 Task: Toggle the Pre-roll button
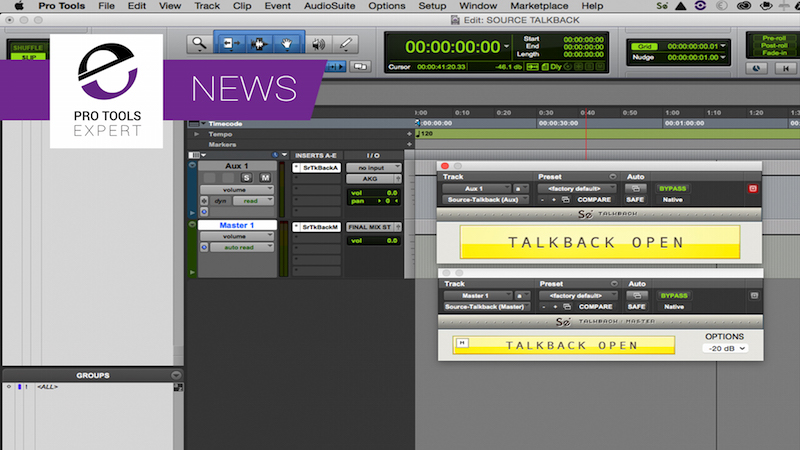(x=773, y=38)
